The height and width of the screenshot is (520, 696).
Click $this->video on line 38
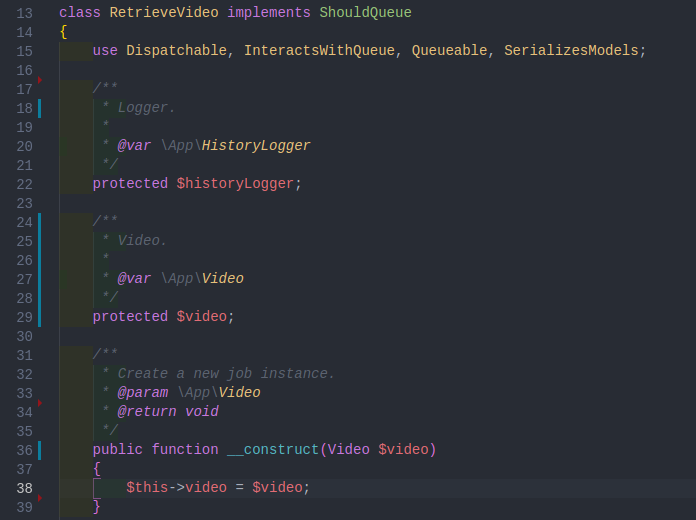[177, 488]
